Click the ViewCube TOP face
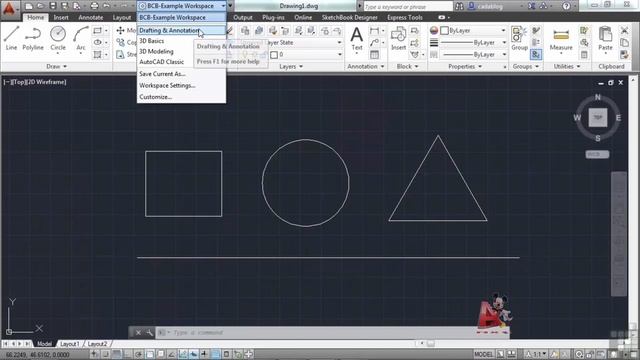 (x=598, y=118)
